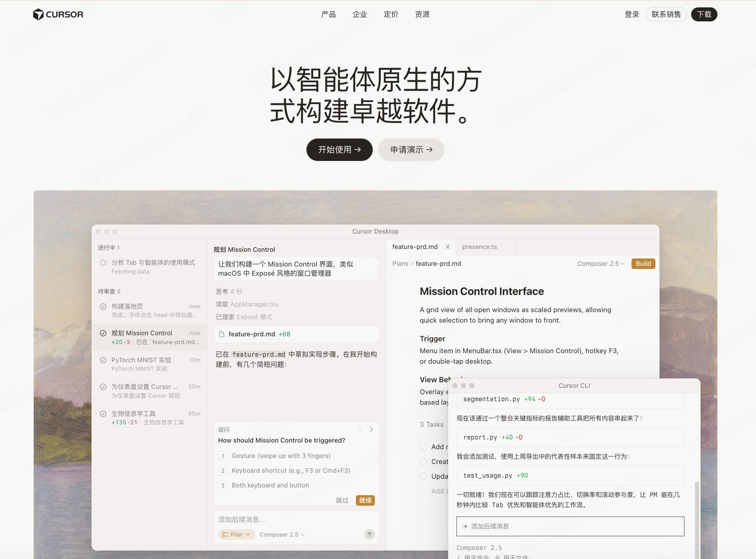The height and width of the screenshot is (559, 756).
Task: Toggle the Upda... task circle
Action: pos(424,476)
